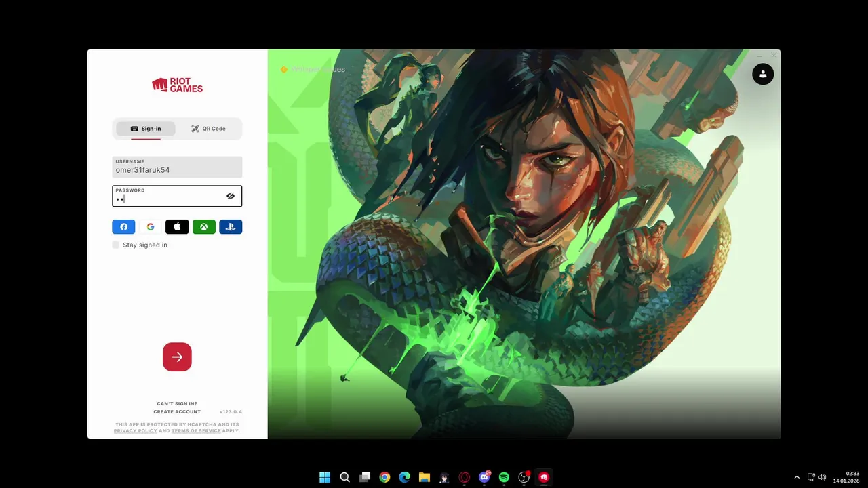The height and width of the screenshot is (488, 868).
Task: Open File Explorer from the taskbar
Action: [x=425, y=477]
